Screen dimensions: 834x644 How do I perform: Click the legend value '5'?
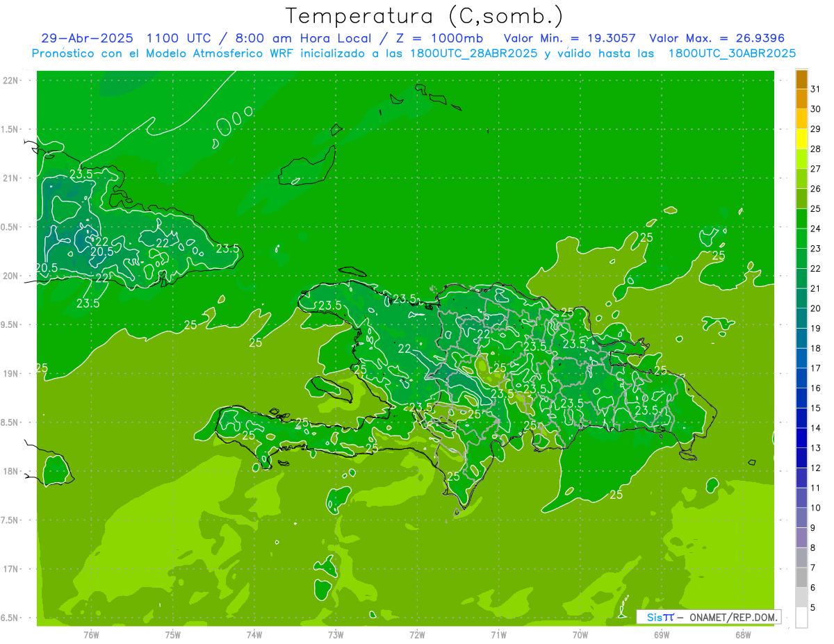(x=812, y=608)
